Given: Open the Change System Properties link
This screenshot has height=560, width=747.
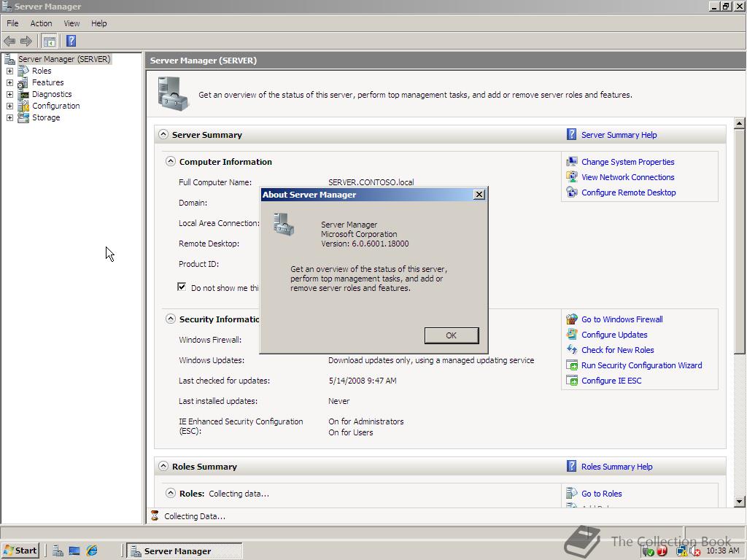Looking at the screenshot, I should tap(628, 162).
